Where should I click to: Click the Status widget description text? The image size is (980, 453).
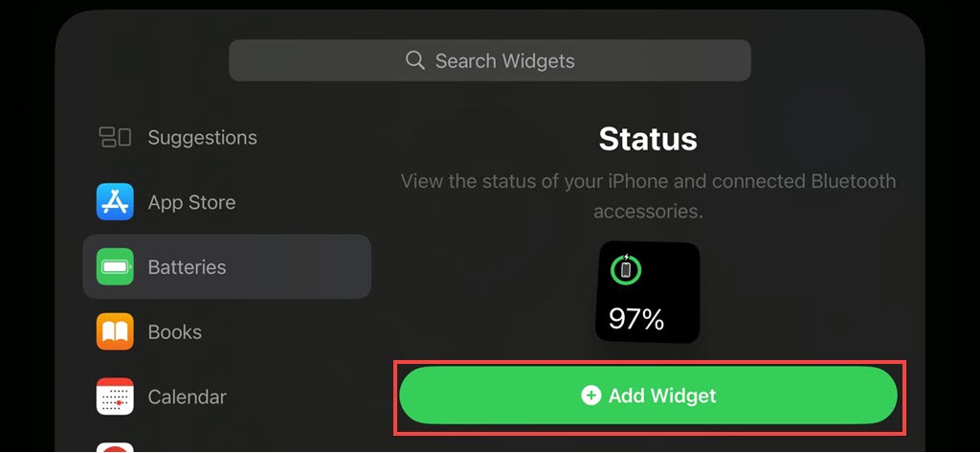(648, 195)
